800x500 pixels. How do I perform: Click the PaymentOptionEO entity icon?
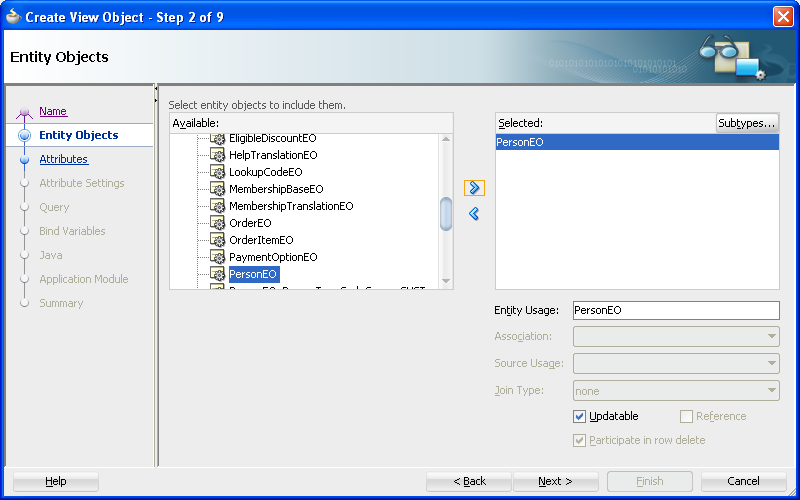tap(218, 257)
